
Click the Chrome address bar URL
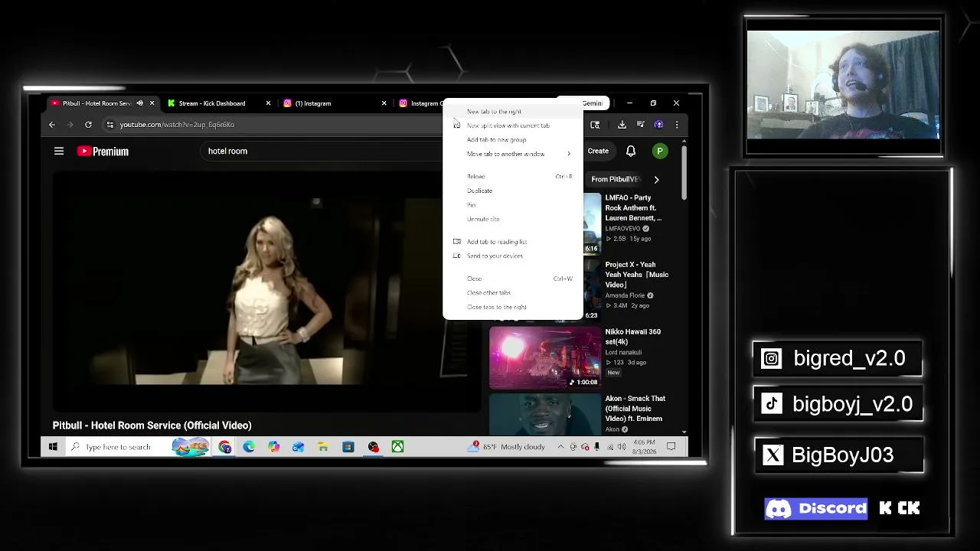177,125
